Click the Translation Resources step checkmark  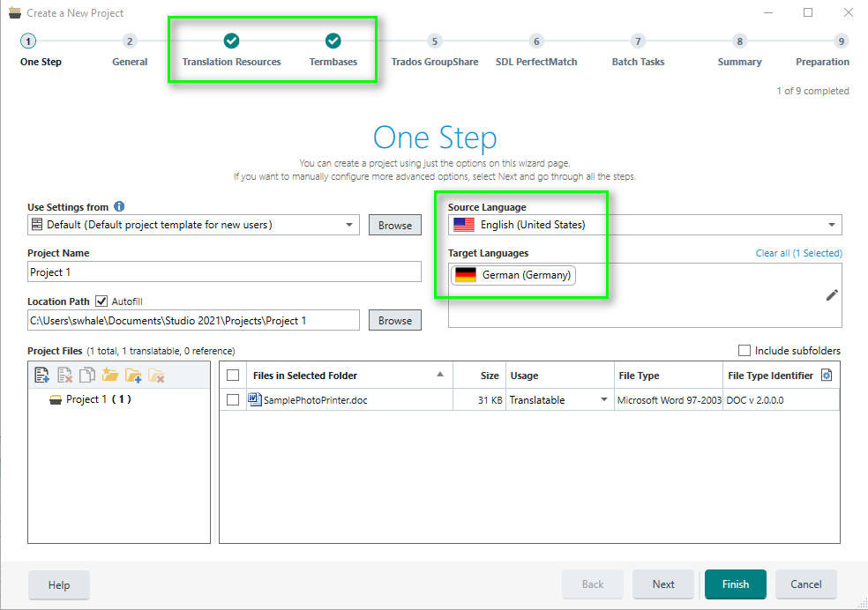[x=231, y=41]
